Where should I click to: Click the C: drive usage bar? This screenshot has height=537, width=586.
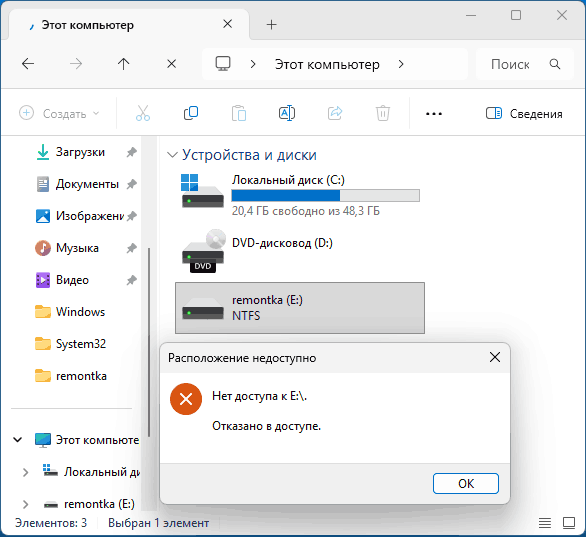(x=326, y=195)
